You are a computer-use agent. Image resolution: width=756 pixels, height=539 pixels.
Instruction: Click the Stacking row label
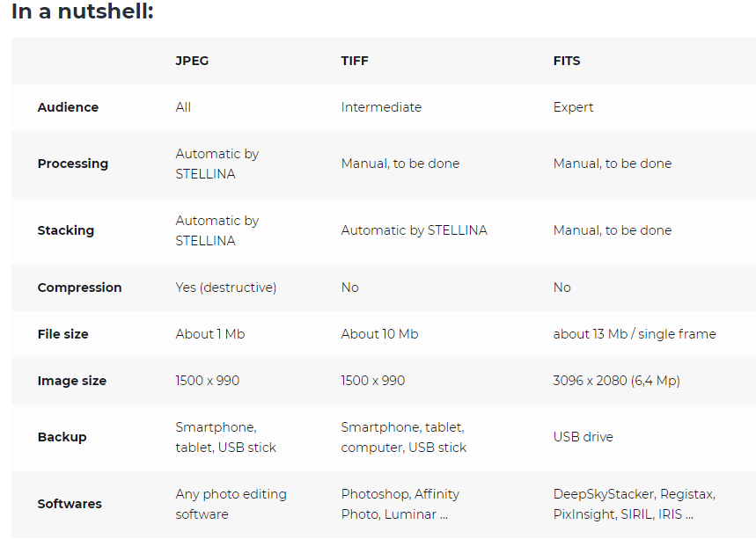pos(66,230)
